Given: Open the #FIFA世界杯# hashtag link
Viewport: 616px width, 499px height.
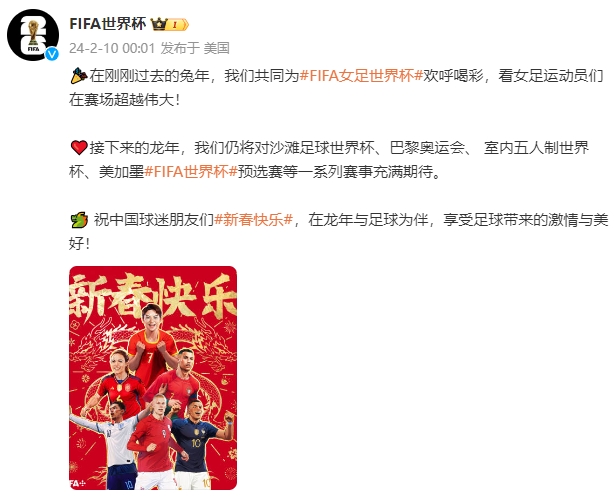Looking at the screenshot, I should 191,172.
